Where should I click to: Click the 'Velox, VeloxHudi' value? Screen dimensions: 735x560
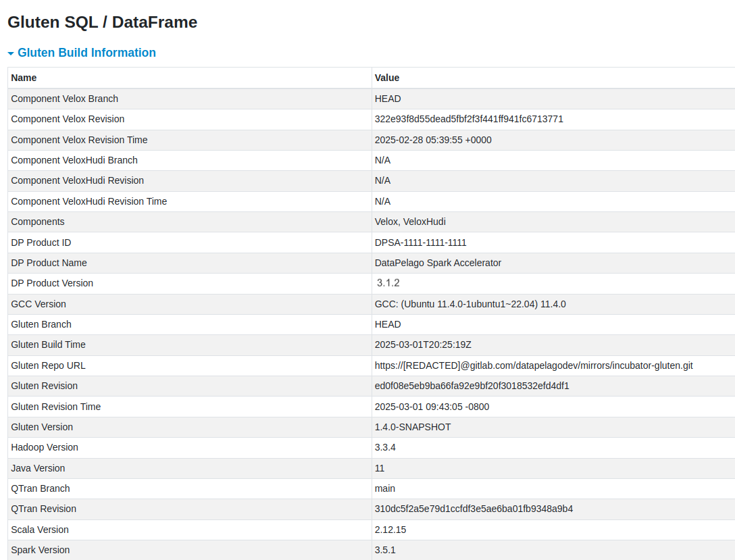(410, 222)
